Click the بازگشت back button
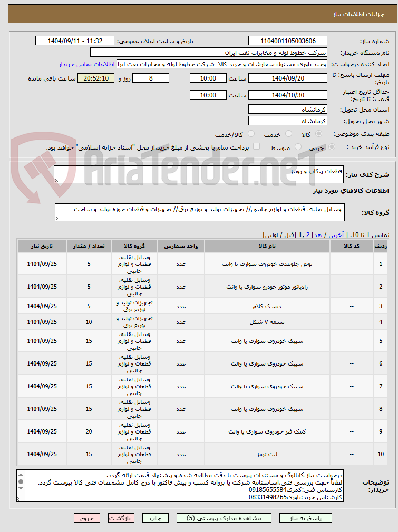398x532 pixels. [x=121, y=518]
